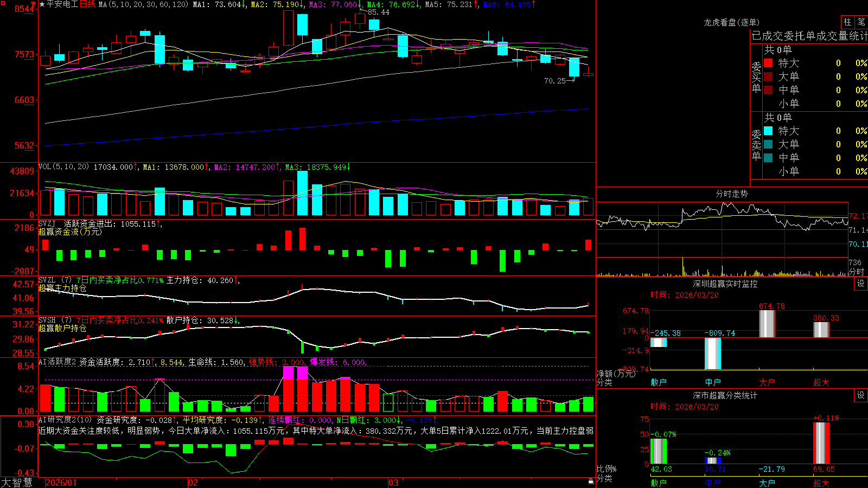Viewport: 868px width, 488px height.
Task: Click the 中户 -809.74 bar in 实时监控
Action: [x=713, y=354]
